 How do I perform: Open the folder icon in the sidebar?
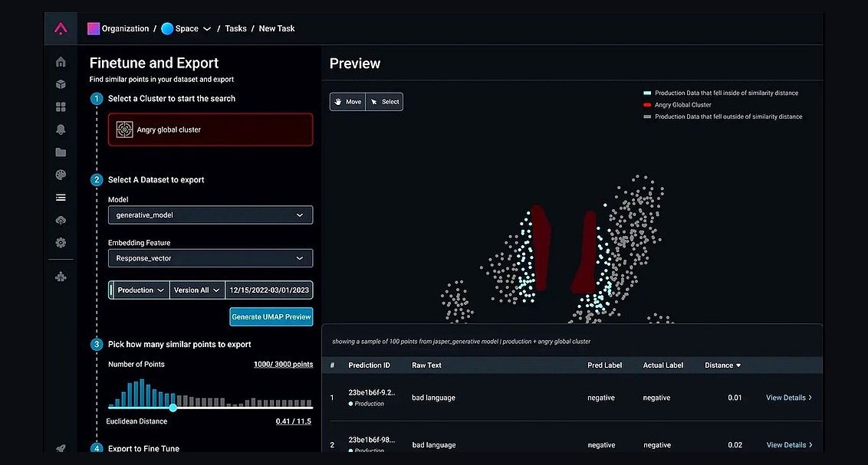(61, 152)
